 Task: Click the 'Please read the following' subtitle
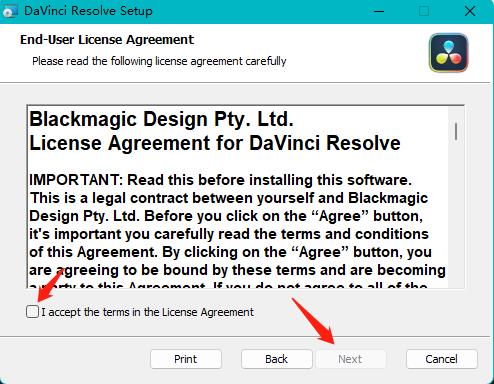point(159,61)
